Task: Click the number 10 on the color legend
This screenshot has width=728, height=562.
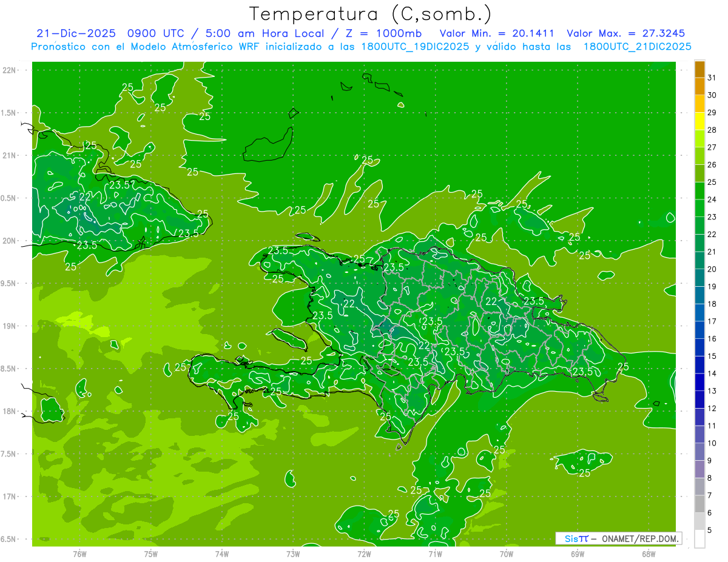Action: [x=712, y=443]
